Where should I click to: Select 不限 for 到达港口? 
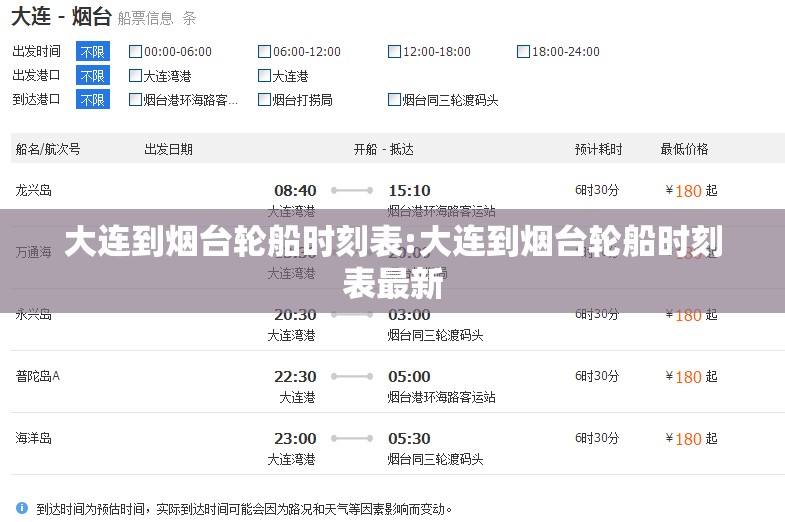click(x=93, y=100)
